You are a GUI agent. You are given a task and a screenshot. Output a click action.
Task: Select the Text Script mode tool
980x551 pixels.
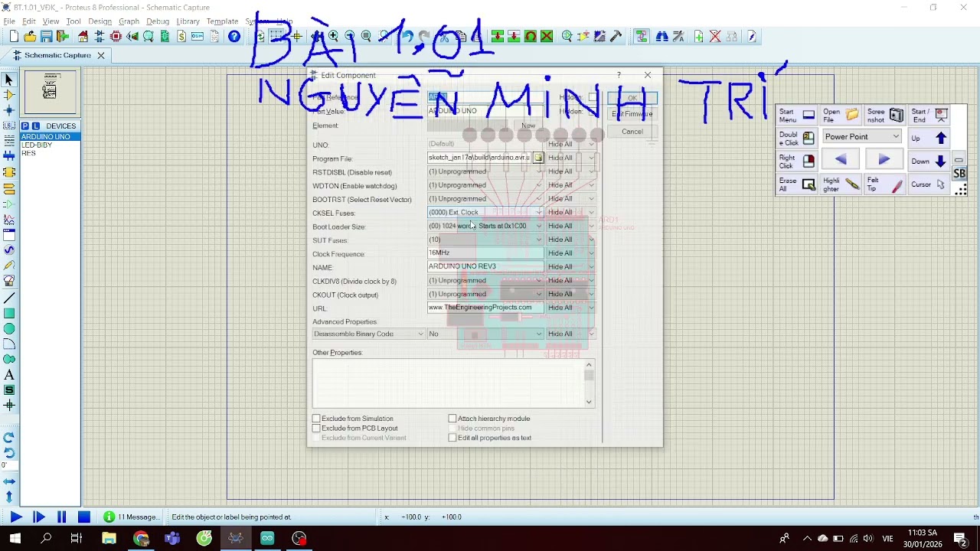coord(9,141)
